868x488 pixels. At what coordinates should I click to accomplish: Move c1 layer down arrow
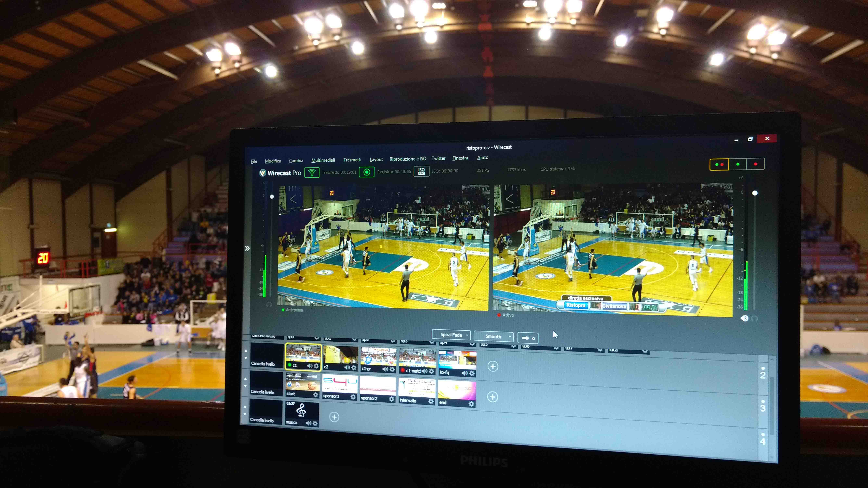246,358
